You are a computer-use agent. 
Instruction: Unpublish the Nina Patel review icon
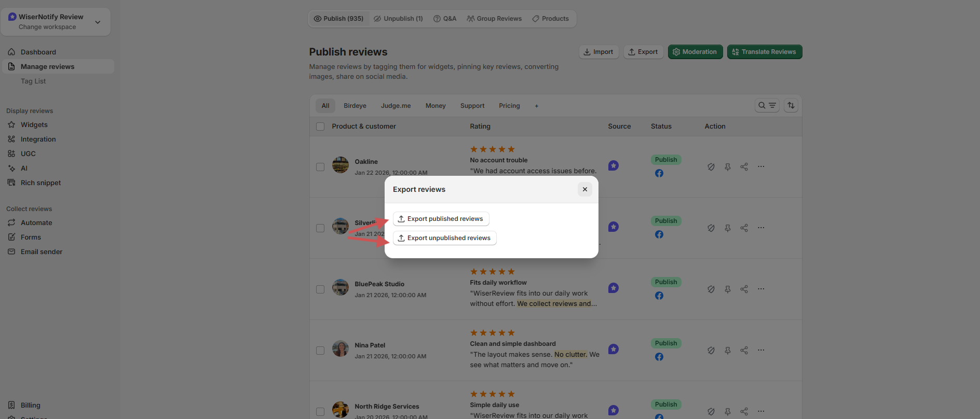tap(711, 351)
